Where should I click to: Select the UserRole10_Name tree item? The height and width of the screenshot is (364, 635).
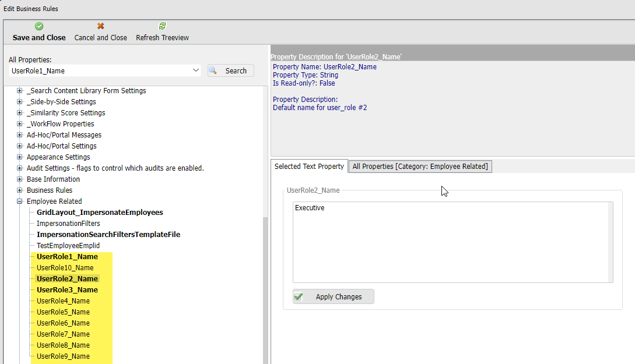(65, 268)
